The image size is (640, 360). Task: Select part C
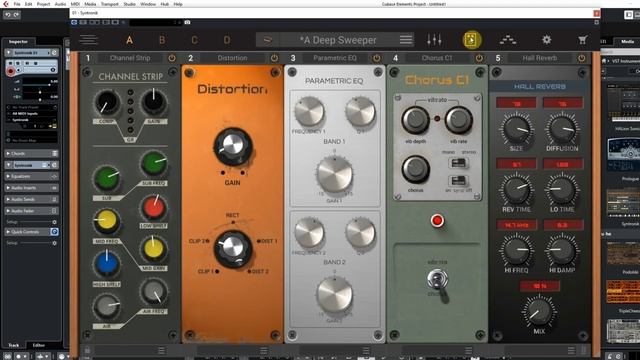(194, 40)
